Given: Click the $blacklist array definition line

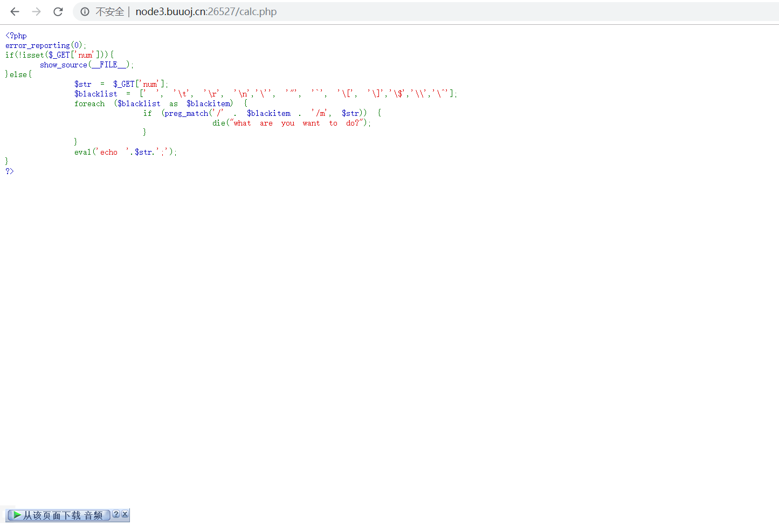Looking at the screenshot, I should (x=266, y=94).
